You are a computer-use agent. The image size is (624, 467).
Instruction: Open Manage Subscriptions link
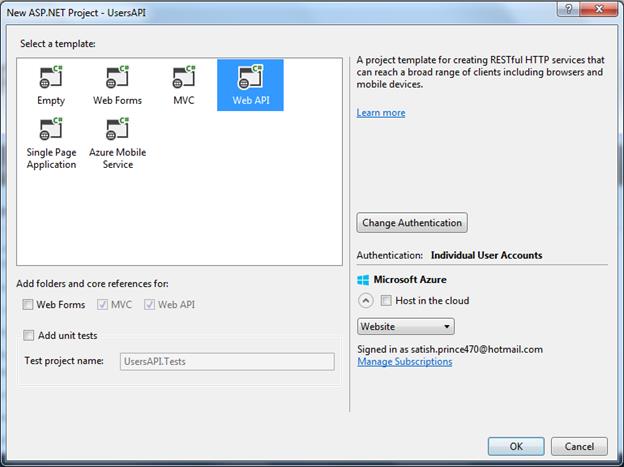pyautogui.click(x=405, y=362)
